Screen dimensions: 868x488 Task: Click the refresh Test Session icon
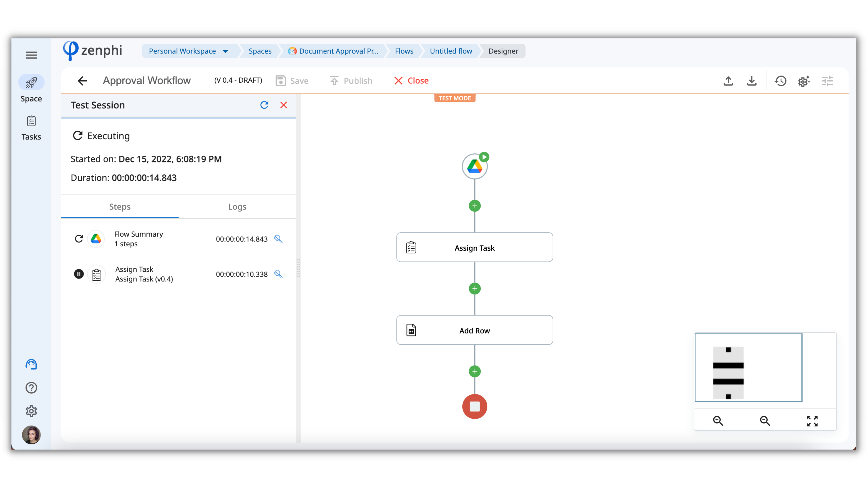click(264, 105)
